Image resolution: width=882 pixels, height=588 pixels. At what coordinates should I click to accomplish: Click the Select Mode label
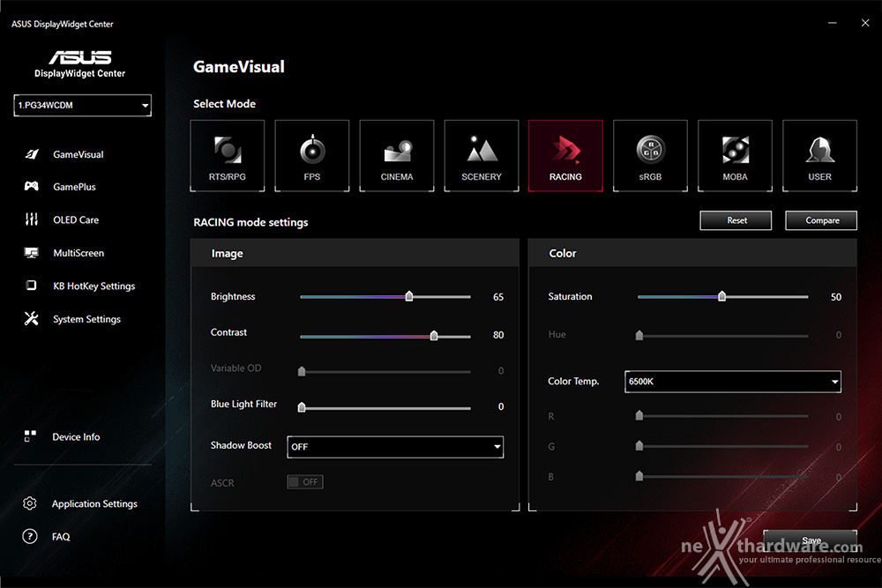coord(224,104)
